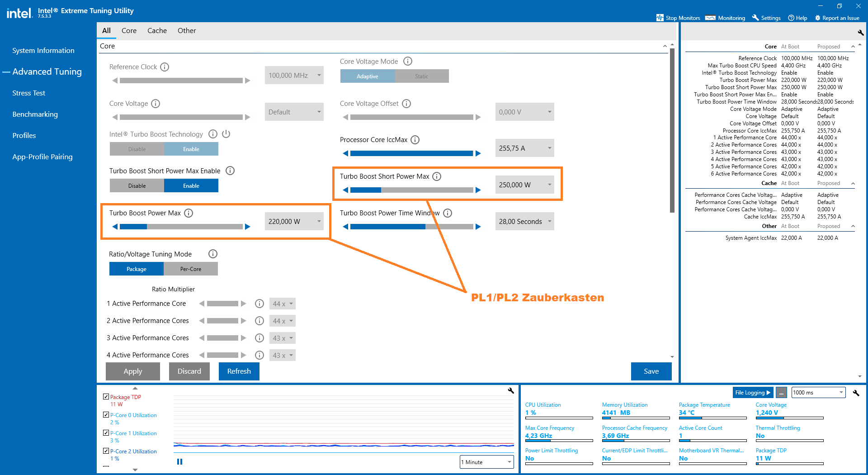Image resolution: width=868 pixels, height=475 pixels.
Task: Select Per-Core tuning mode
Action: tap(191, 269)
